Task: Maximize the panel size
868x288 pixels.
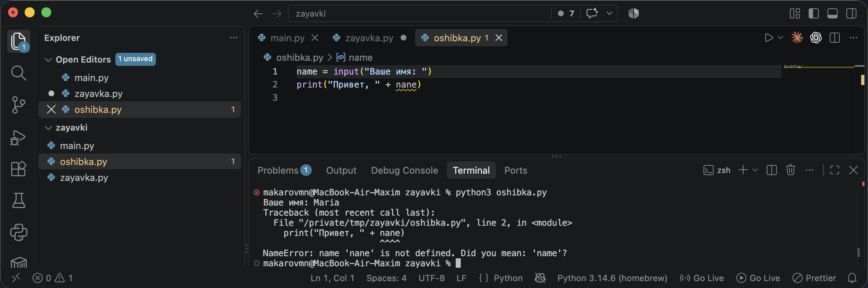Action: (x=835, y=170)
